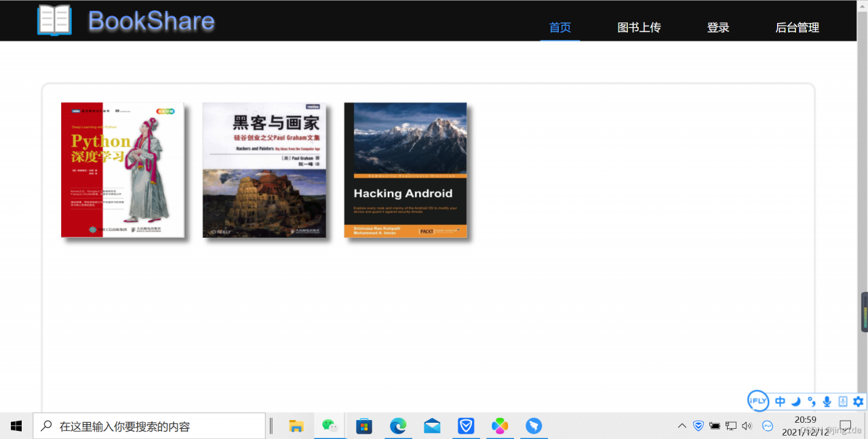
Task: Open WeChat from the taskbar
Action: (x=330, y=426)
